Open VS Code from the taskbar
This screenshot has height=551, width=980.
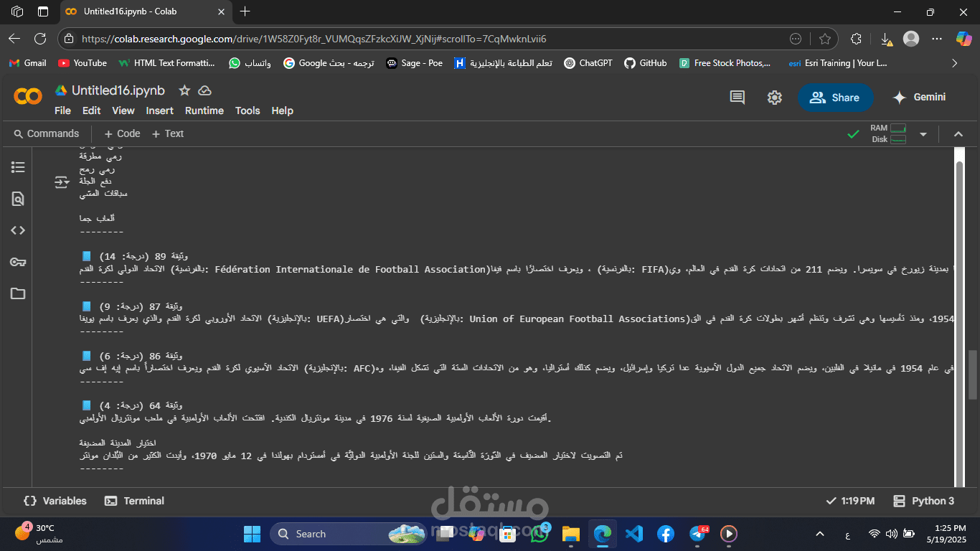click(633, 534)
